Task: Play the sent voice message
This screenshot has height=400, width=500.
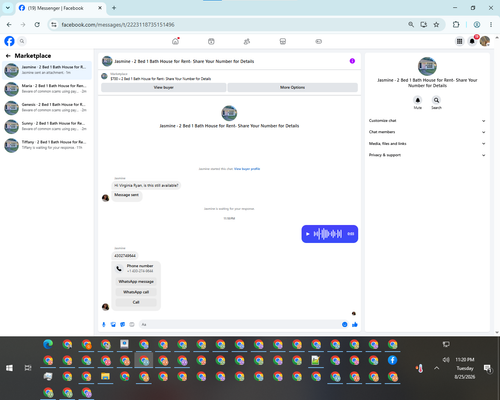Action: [x=307, y=234]
